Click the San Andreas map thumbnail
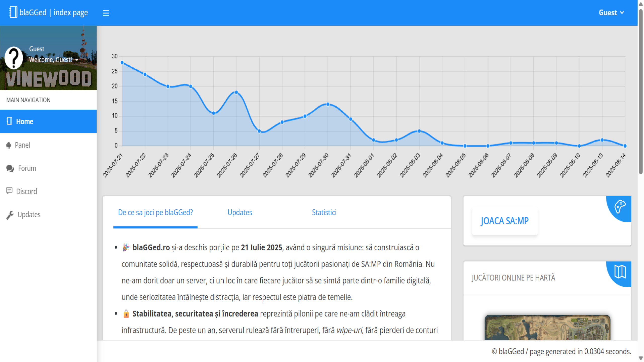The image size is (644, 362). [547, 327]
